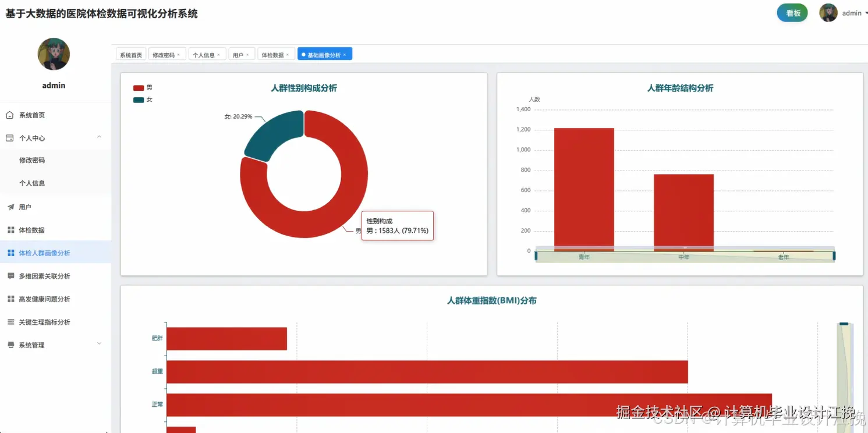Click the 看板 button

792,13
